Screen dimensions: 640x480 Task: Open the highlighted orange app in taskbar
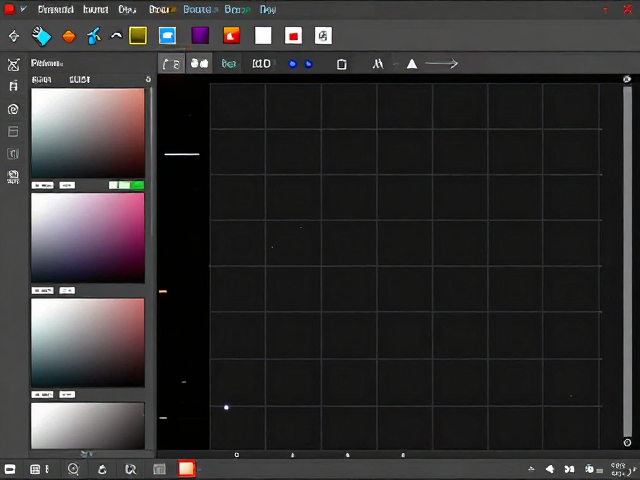[x=186, y=469]
